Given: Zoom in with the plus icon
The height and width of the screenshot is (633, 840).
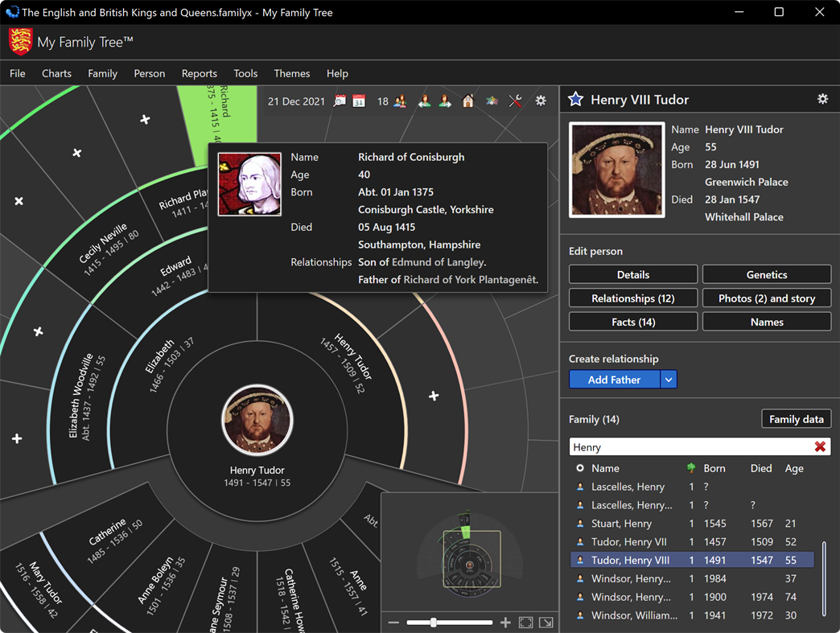Looking at the screenshot, I should (505, 622).
